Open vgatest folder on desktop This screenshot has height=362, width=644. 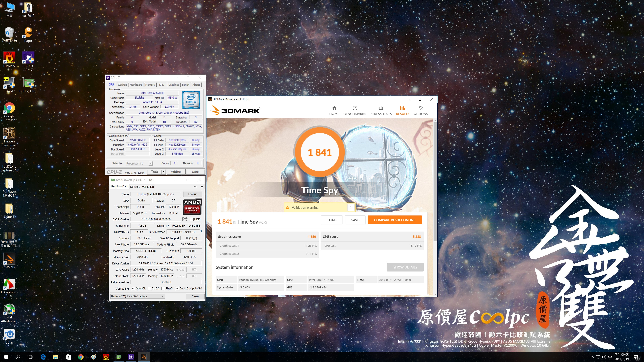coord(9,210)
